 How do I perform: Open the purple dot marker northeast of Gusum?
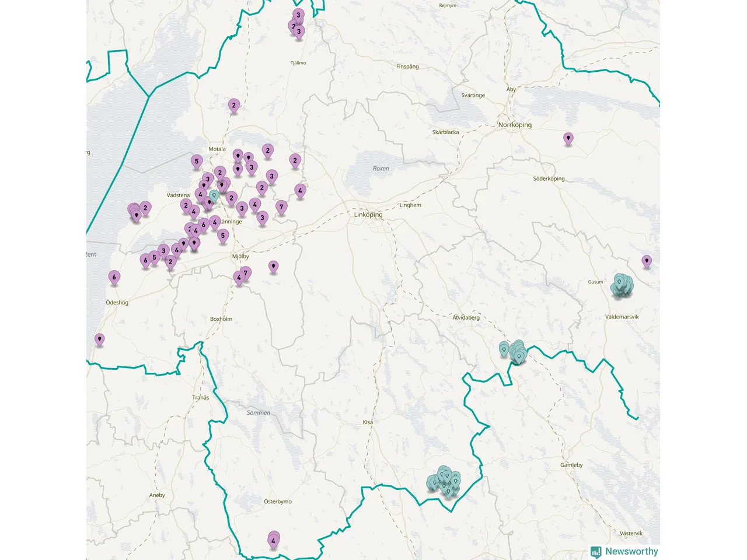pos(647,261)
